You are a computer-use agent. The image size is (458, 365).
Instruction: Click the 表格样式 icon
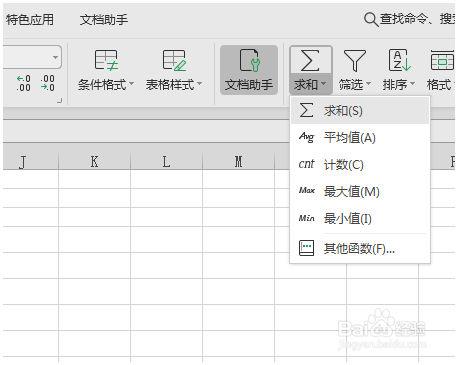[x=174, y=60]
